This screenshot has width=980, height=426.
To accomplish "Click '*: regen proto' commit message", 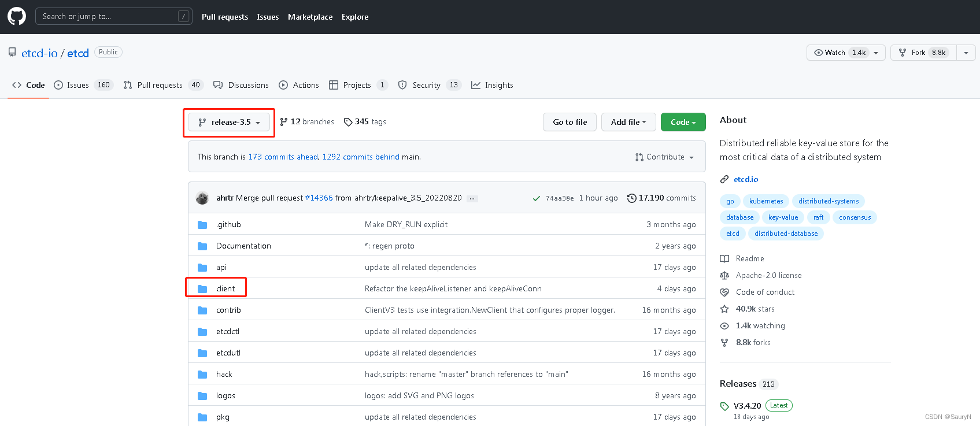I will [x=389, y=246].
